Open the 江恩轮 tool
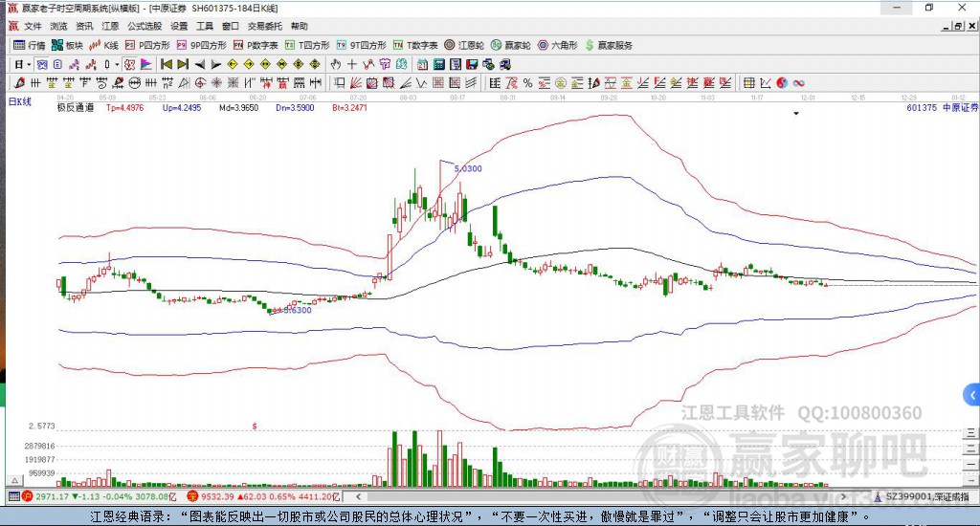The height and width of the screenshot is (526, 980). click(464, 45)
